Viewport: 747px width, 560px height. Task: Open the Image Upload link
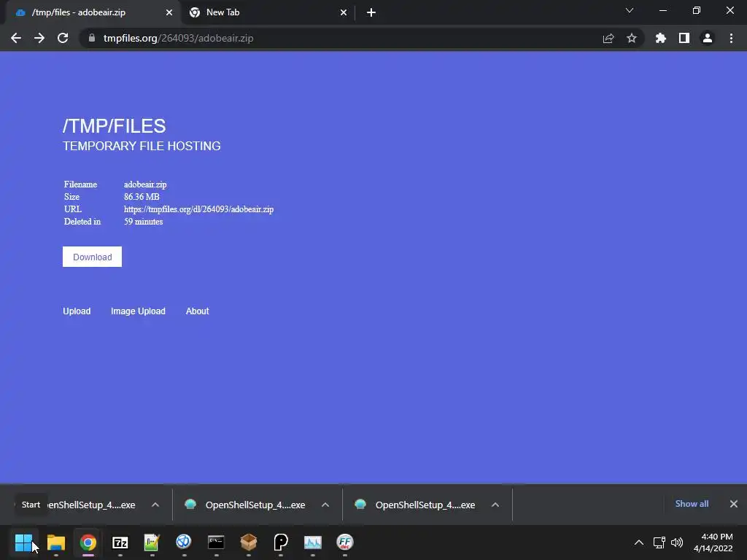click(x=138, y=311)
